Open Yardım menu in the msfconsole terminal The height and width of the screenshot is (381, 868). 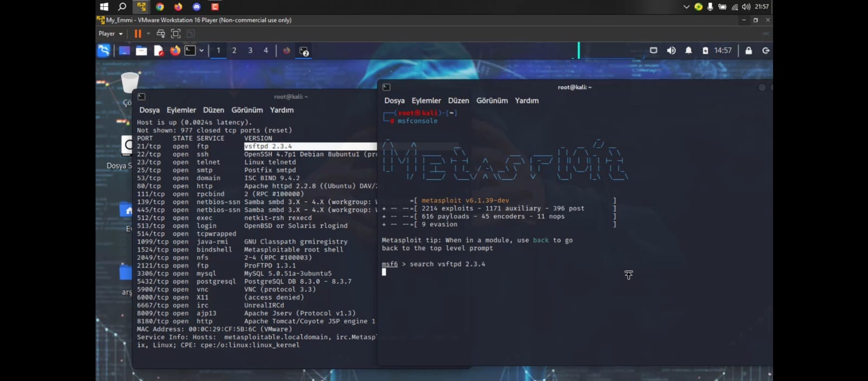527,101
